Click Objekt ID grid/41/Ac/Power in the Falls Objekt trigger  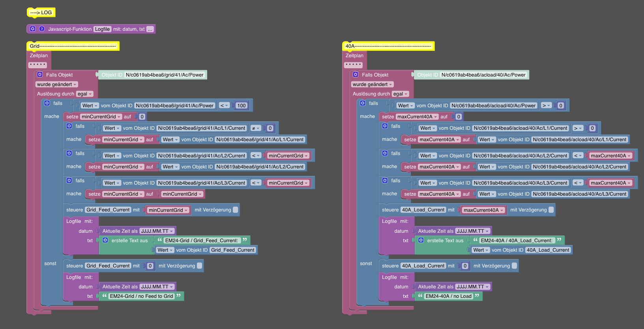tap(165, 75)
